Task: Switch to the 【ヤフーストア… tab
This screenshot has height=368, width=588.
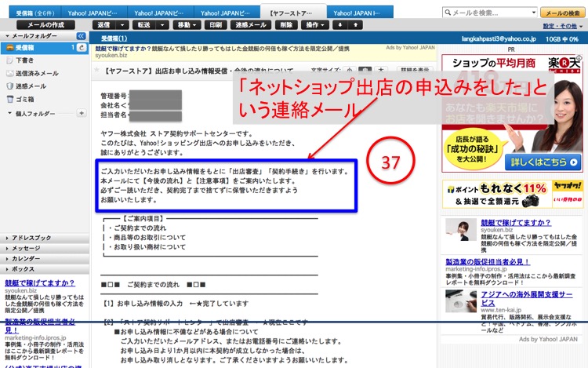Action: [x=293, y=12]
